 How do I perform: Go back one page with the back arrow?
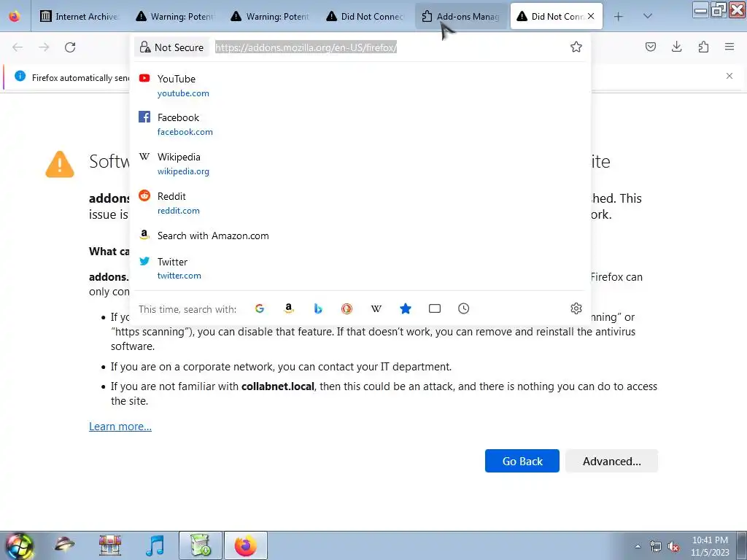(x=18, y=47)
